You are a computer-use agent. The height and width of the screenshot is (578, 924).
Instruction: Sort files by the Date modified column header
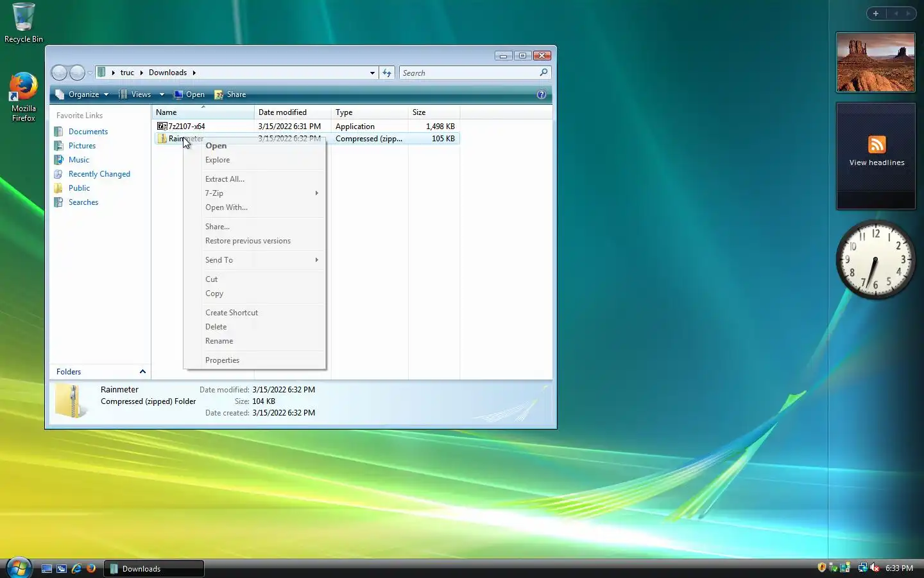293,112
